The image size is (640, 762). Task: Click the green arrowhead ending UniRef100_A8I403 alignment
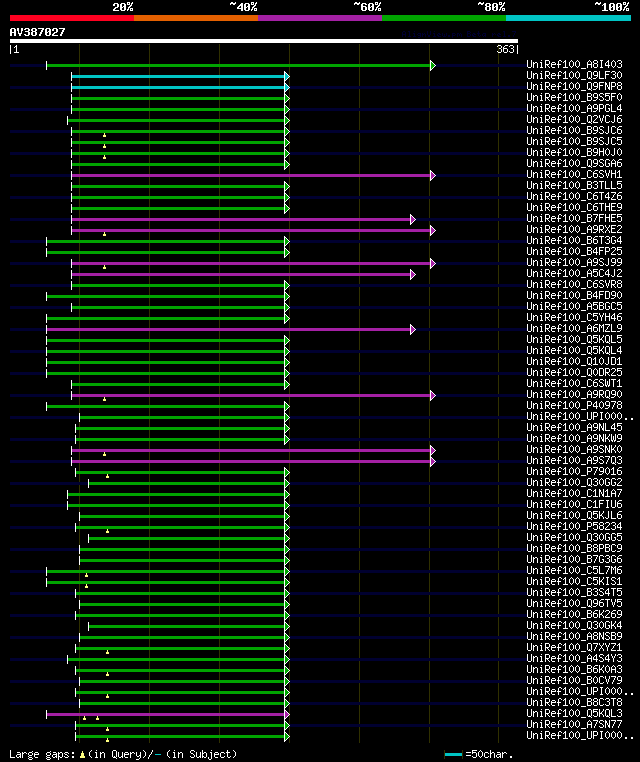433,66
